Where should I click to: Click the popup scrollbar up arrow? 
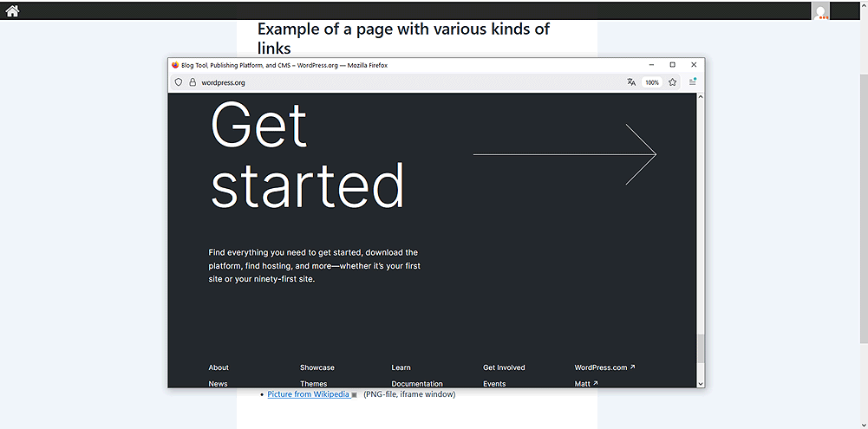tap(701, 97)
